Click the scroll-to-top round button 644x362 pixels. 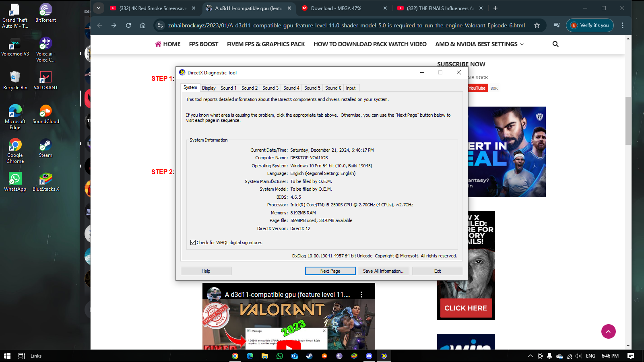point(609,331)
